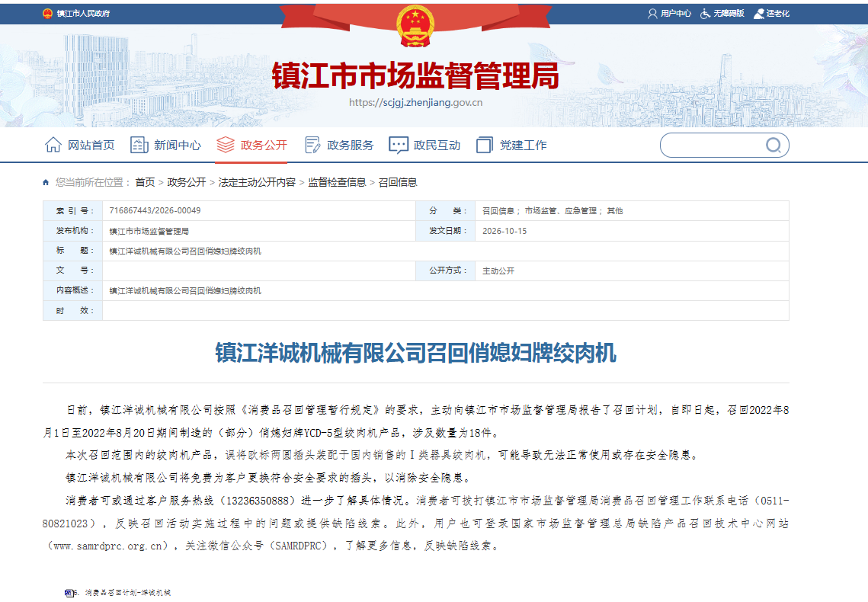868x602 pixels.
Task: Visit the 镇江市人民政府 link at top left
Action: pyautogui.click(x=76, y=14)
